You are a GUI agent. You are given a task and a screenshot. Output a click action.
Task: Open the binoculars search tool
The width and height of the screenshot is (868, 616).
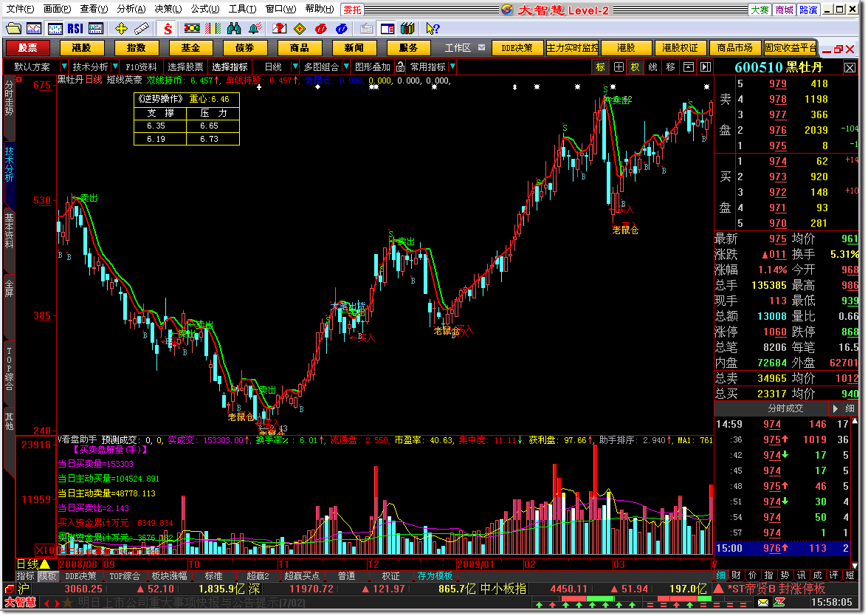[234, 28]
